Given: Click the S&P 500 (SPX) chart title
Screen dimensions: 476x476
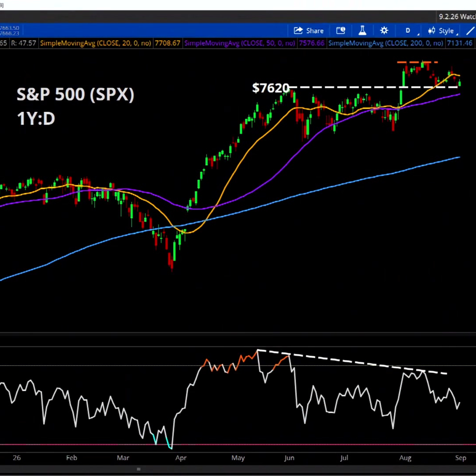Looking at the screenshot, I should 75,94.
